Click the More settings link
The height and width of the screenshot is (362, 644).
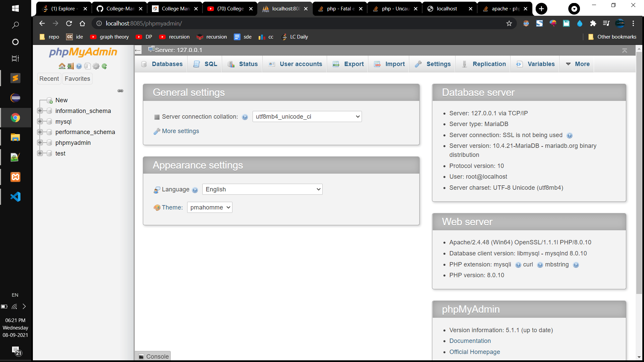click(180, 131)
